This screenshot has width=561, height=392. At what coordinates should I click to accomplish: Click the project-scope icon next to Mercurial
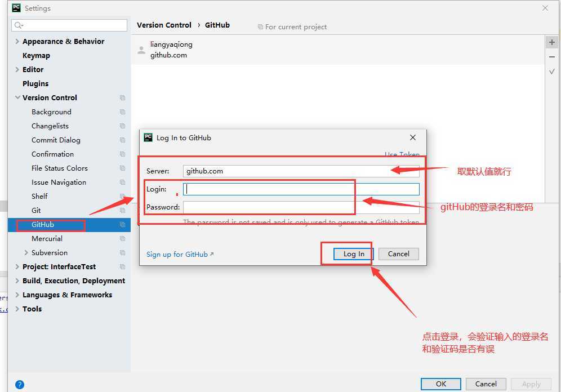pyautogui.click(x=122, y=239)
